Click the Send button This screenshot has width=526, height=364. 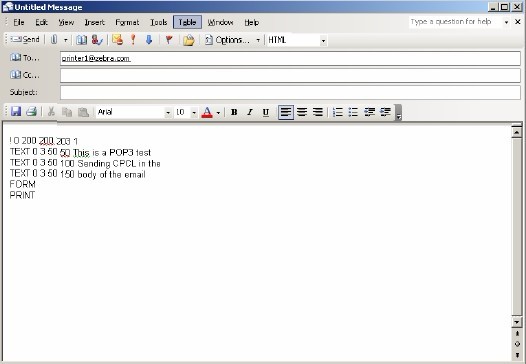pyautogui.click(x=25, y=40)
